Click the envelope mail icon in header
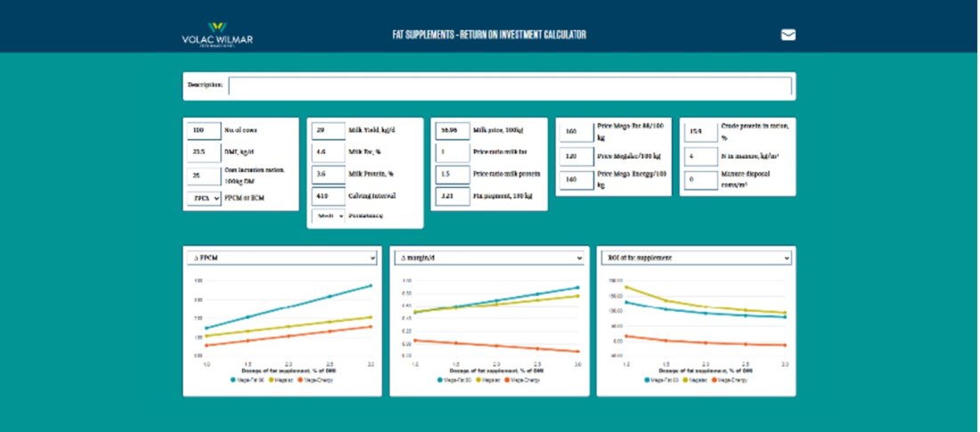Viewport: 980px width, 432px height. [788, 36]
